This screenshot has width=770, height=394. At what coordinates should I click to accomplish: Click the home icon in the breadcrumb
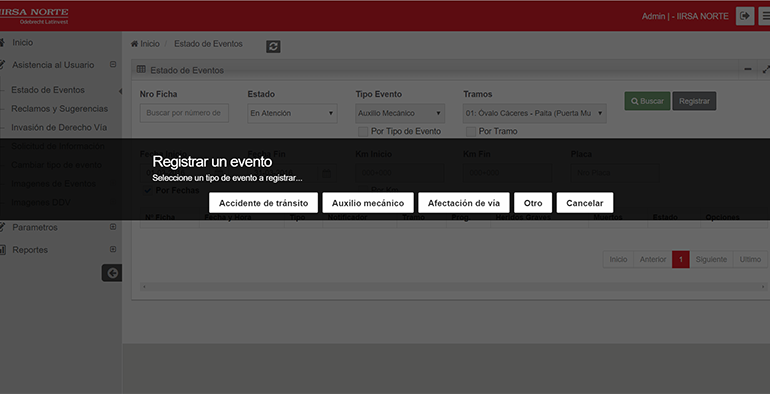tap(134, 44)
